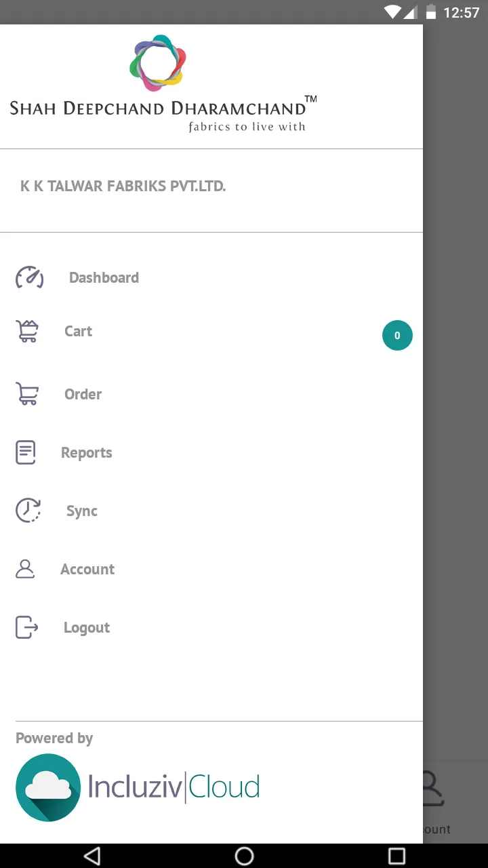Tap the Android home circle button
Image resolution: width=488 pixels, height=868 pixels.
pos(244,856)
